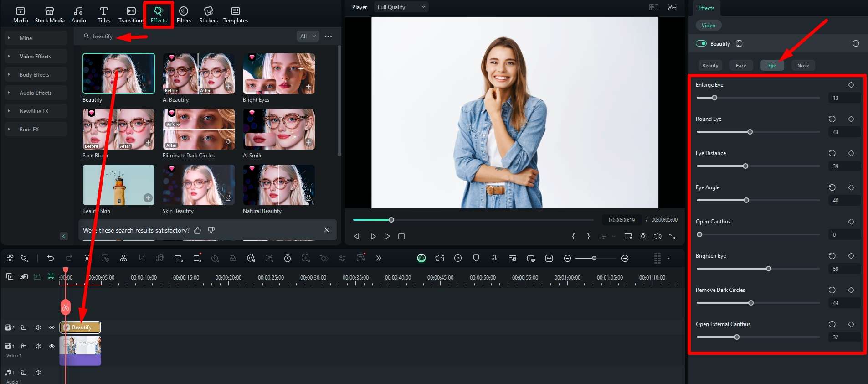Image resolution: width=868 pixels, height=384 pixels.
Task: Click the trash delete icon in timeline toolbar
Action: coord(87,258)
